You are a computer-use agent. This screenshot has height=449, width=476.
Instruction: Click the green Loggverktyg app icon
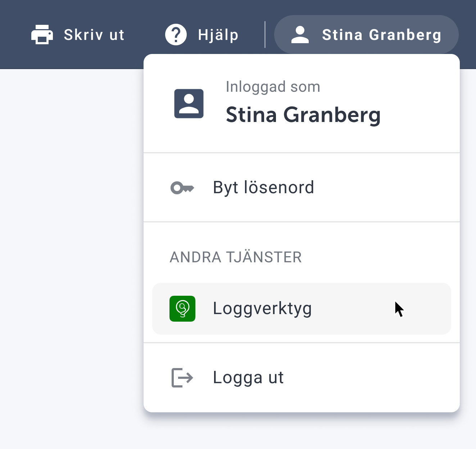(182, 309)
